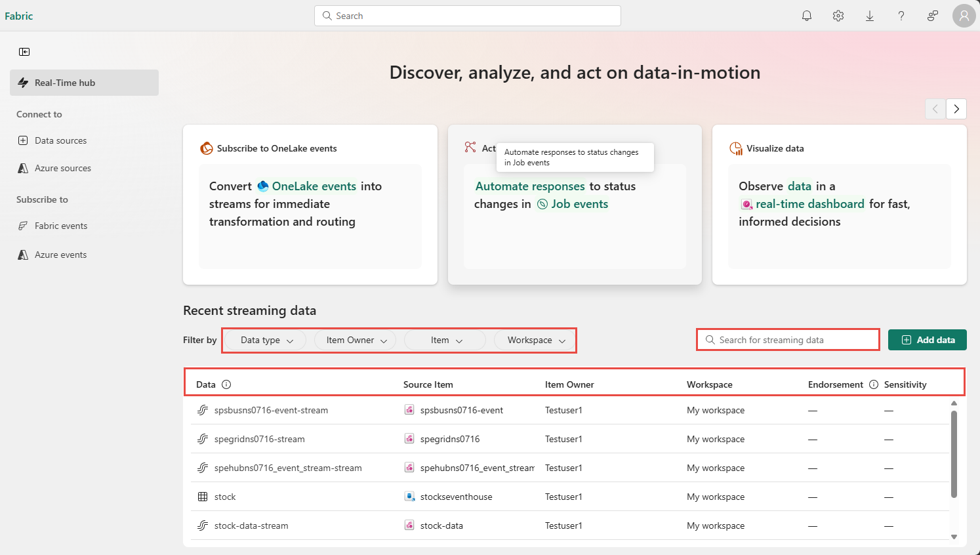
Task: Click the Real-Time hub lightning icon
Action: click(23, 83)
